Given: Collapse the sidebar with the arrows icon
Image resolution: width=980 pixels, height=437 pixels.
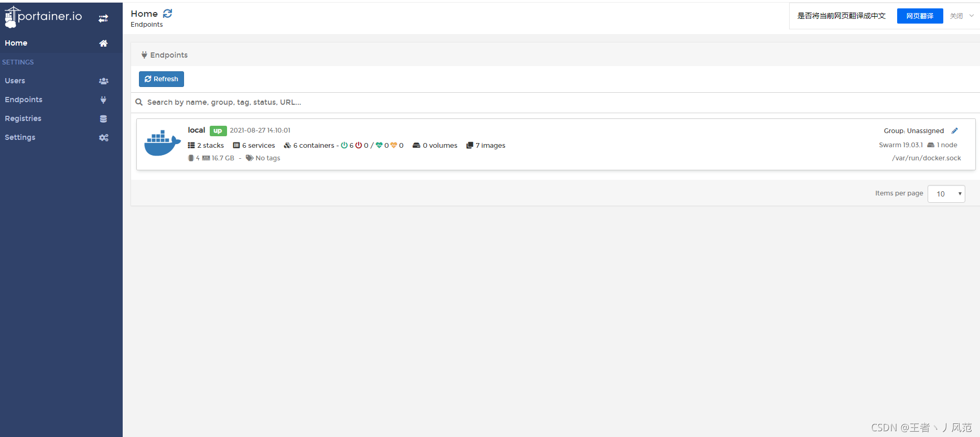Looking at the screenshot, I should coord(103,18).
